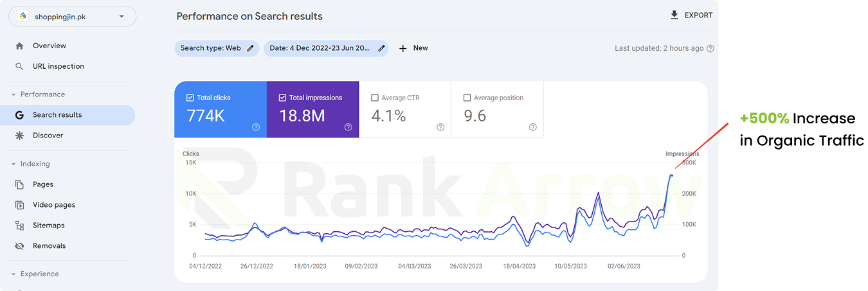868x291 pixels.
Task: Open Video pages report
Action: 54,205
